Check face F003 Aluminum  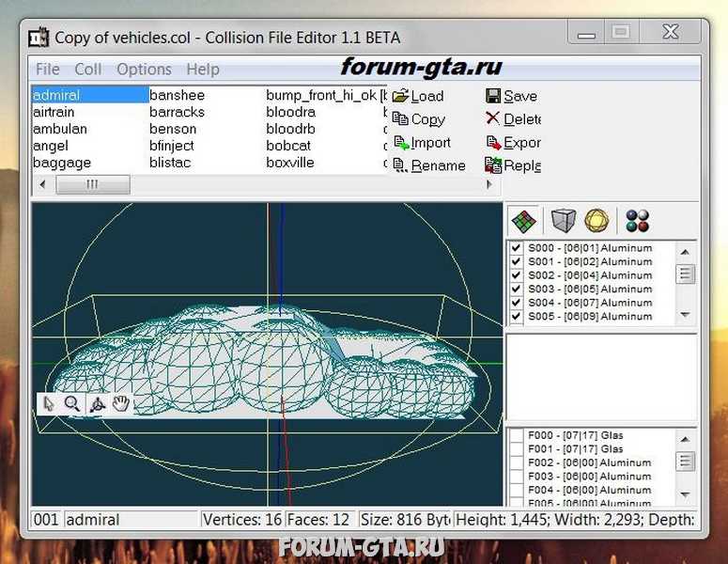tap(517, 477)
